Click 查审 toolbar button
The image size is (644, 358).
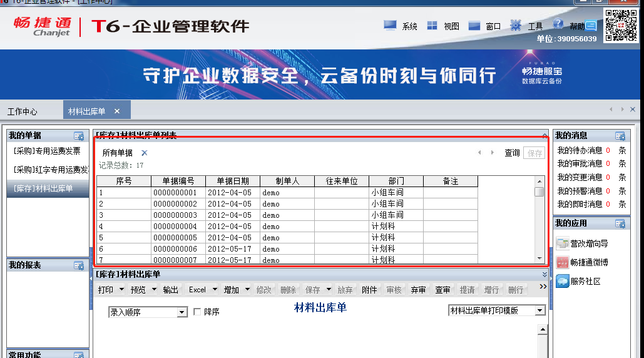442,290
